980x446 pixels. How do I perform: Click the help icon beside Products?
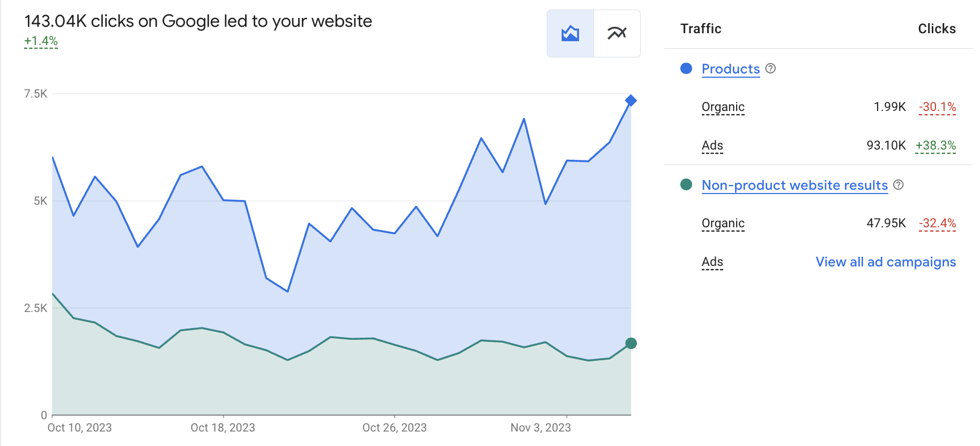(770, 69)
